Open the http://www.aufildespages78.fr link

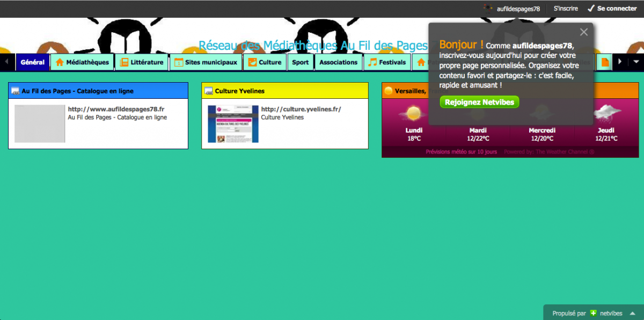click(116, 109)
